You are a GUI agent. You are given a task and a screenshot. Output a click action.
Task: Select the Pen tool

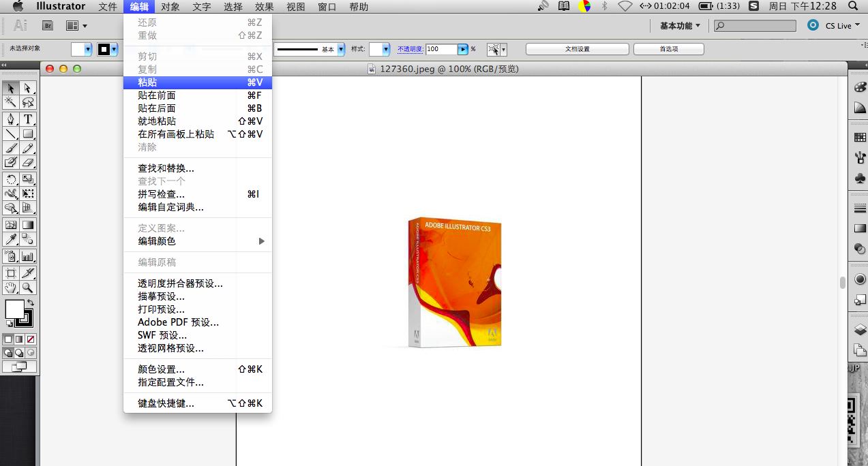pyautogui.click(x=10, y=118)
